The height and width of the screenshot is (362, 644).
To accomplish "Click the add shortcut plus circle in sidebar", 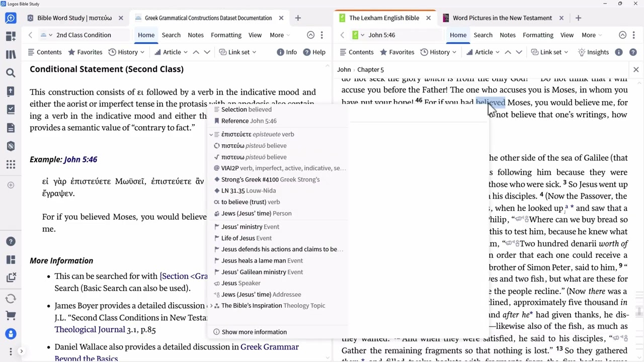I will click(11, 185).
